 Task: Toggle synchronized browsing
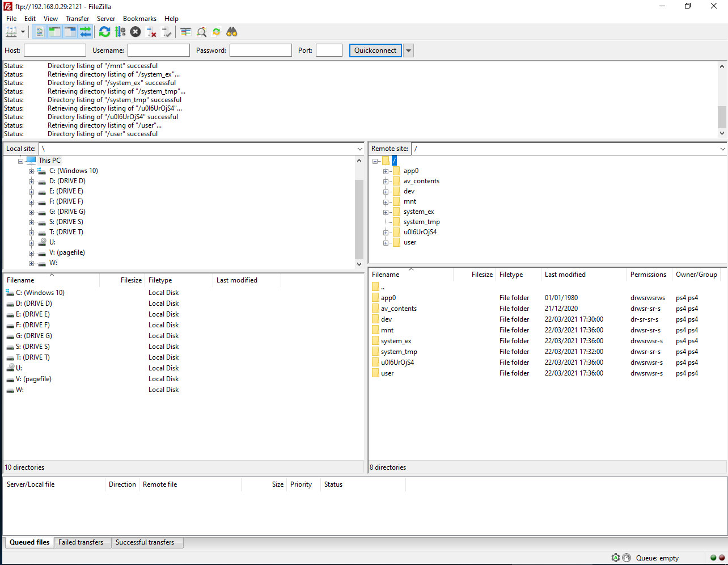tap(216, 32)
